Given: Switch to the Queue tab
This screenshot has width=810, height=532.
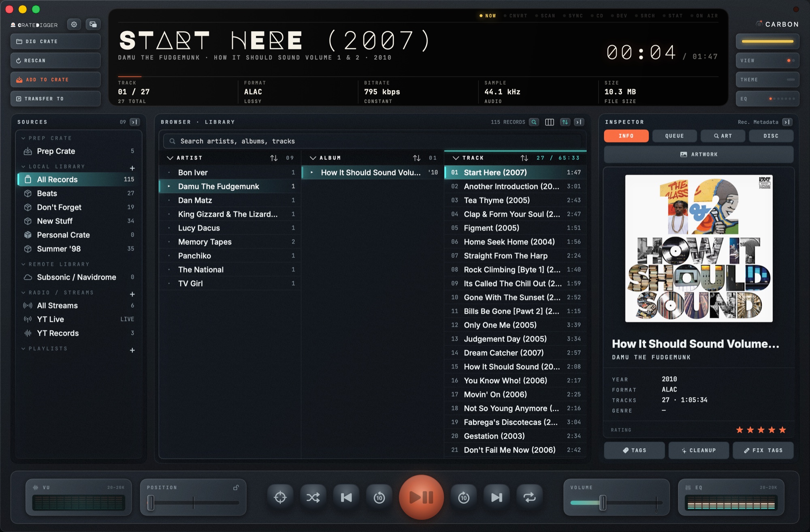Looking at the screenshot, I should (674, 136).
